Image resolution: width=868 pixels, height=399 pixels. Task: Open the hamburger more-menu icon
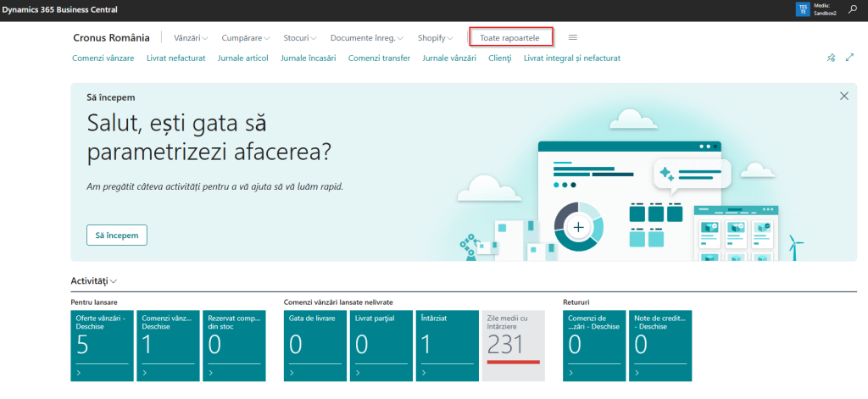coord(573,37)
